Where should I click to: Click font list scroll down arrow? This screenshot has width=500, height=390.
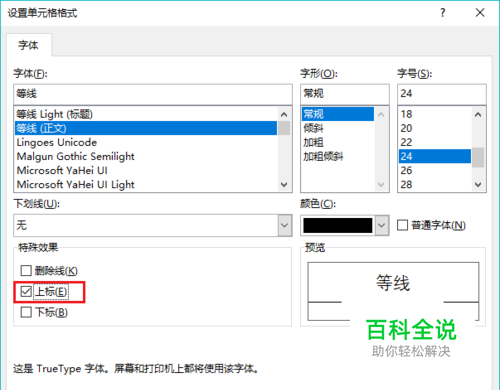point(284,184)
